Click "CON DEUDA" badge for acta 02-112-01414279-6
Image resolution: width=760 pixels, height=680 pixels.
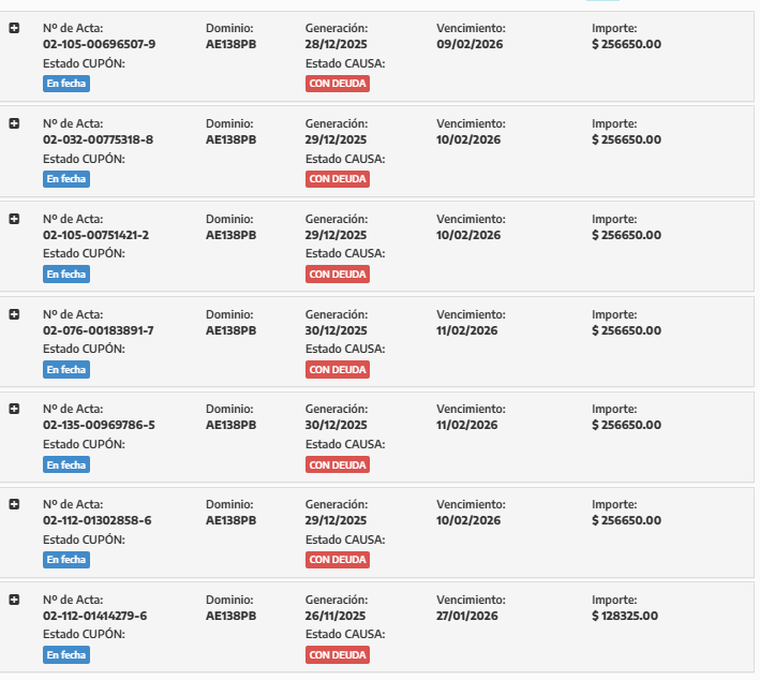point(337,655)
